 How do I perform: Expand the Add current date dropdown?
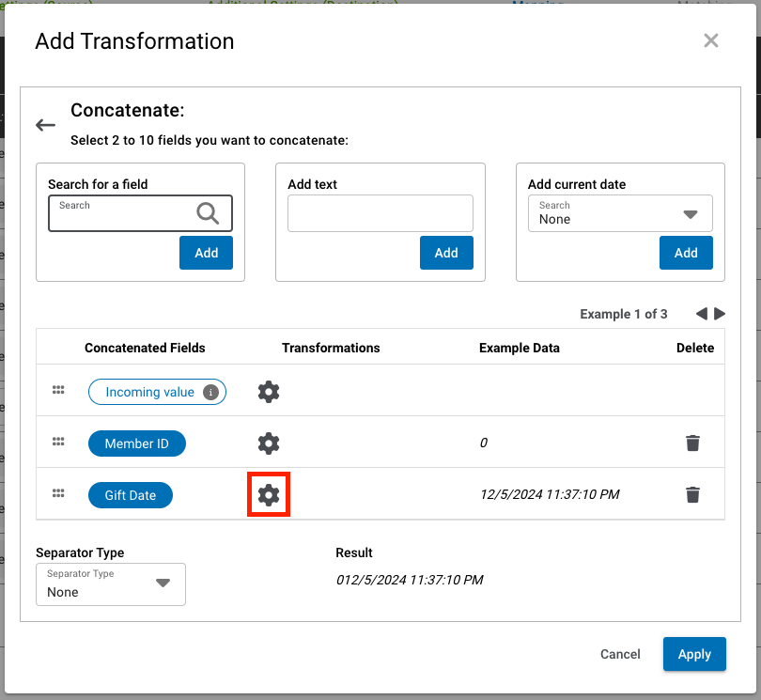690,214
